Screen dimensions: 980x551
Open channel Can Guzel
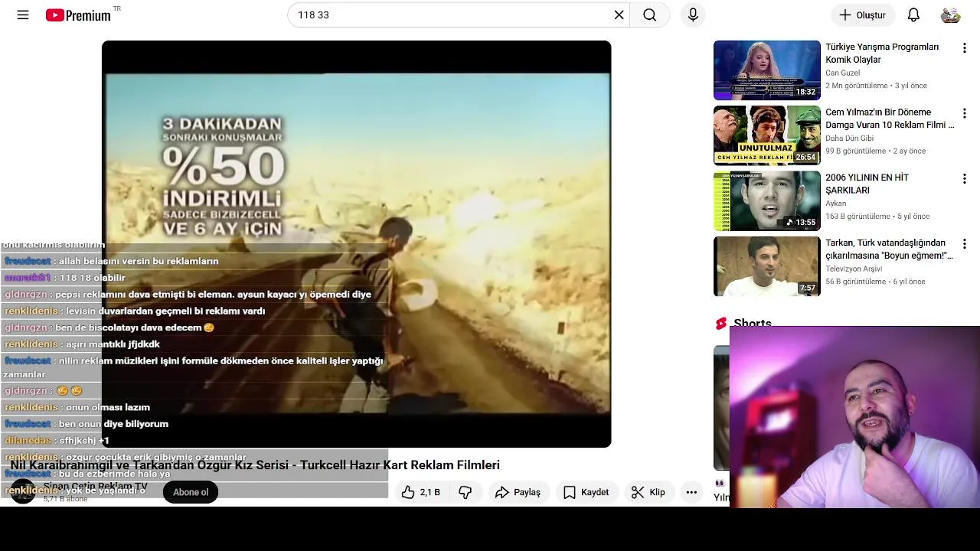tap(842, 73)
